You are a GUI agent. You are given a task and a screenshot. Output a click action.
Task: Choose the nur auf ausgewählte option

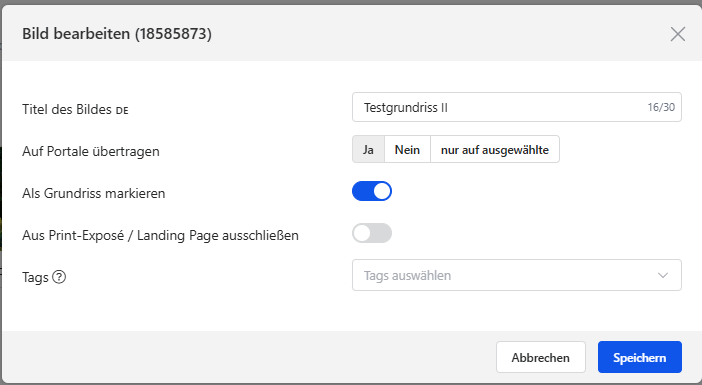tap(495, 149)
